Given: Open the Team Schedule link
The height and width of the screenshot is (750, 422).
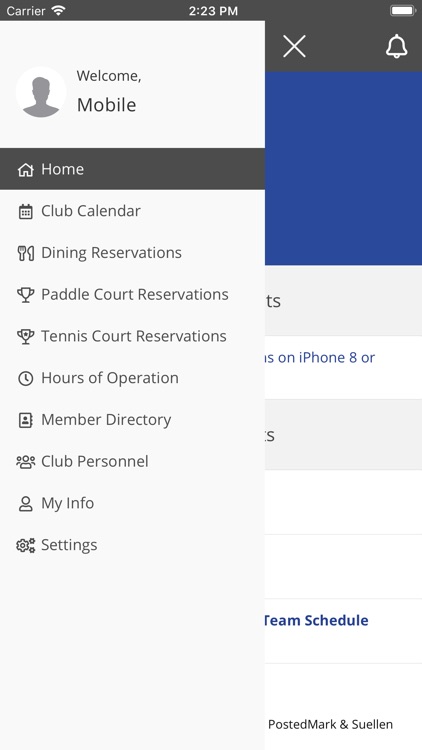Looking at the screenshot, I should 316,620.
